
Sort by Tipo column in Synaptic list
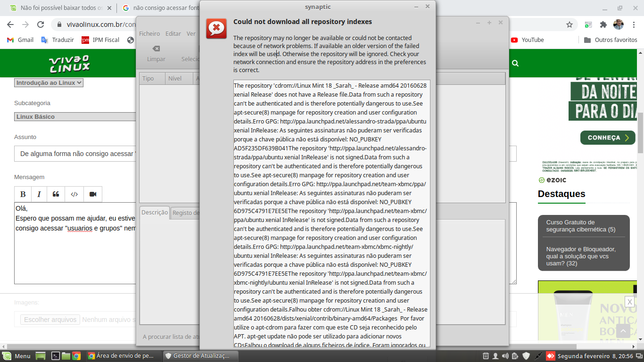click(x=152, y=78)
